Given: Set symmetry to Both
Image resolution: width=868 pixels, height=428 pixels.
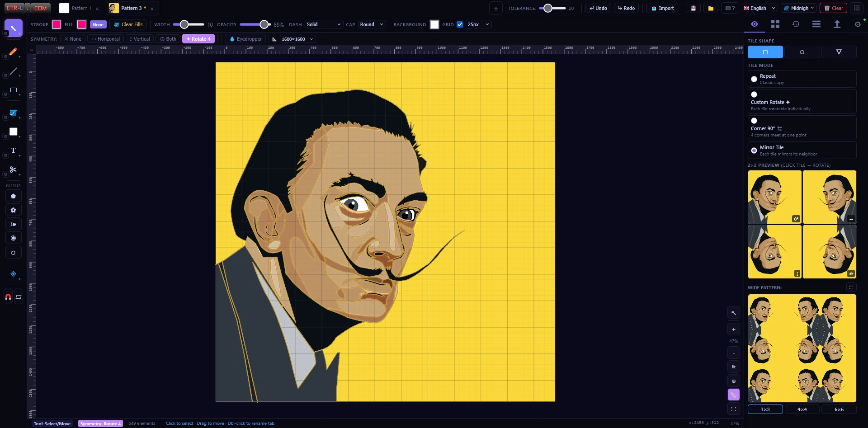Looking at the screenshot, I should pyautogui.click(x=168, y=39).
